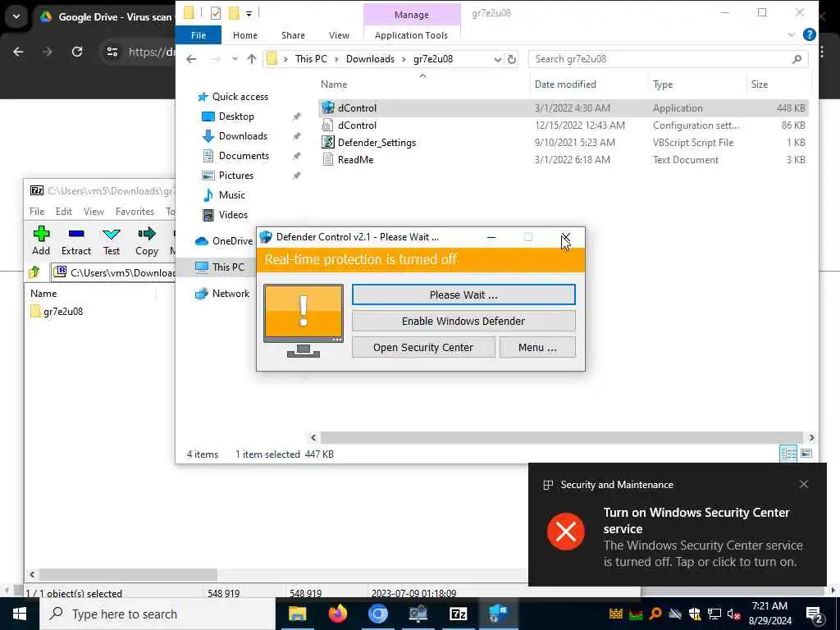The image size is (840, 630).
Task: Click This PC in address breadcrumb
Action: [x=311, y=59]
